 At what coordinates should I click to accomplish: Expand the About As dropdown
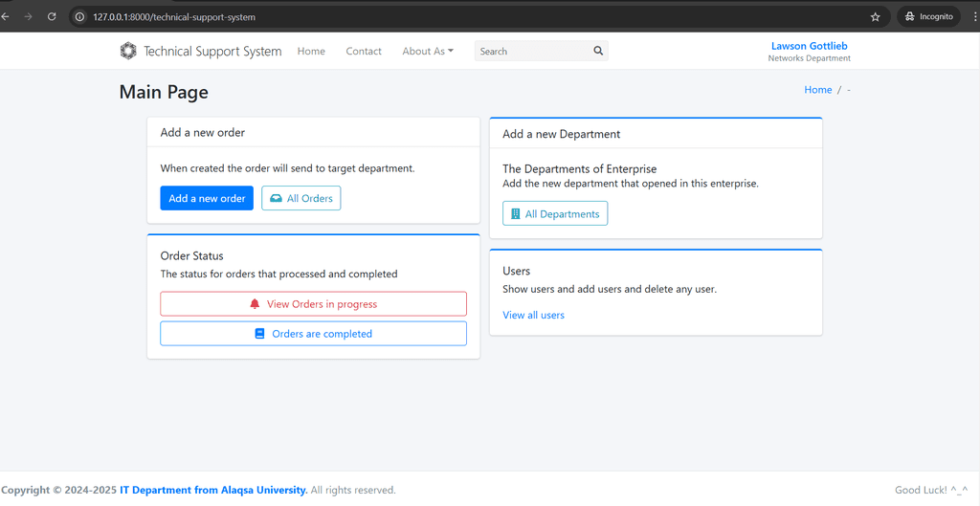point(428,52)
